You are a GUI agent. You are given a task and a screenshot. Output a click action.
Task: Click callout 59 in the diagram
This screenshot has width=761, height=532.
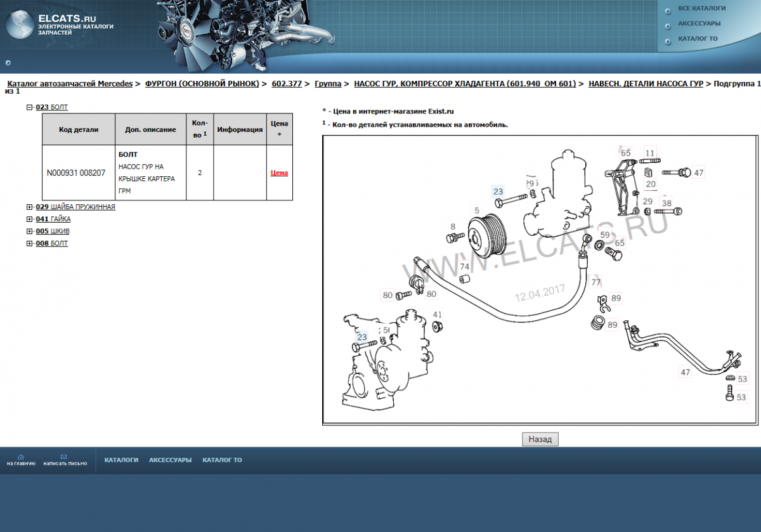click(605, 235)
